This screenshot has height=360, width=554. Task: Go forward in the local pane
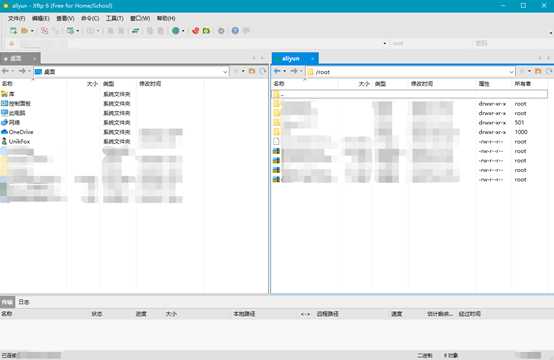click(22, 71)
